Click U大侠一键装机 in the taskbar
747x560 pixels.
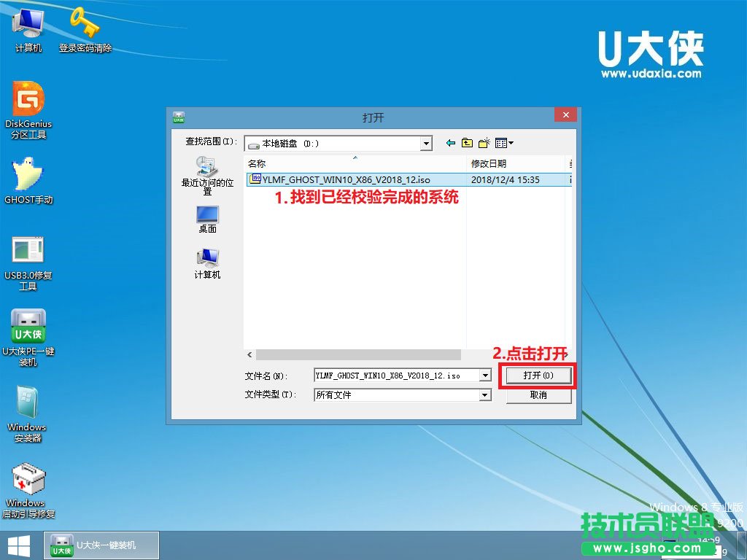(x=101, y=544)
